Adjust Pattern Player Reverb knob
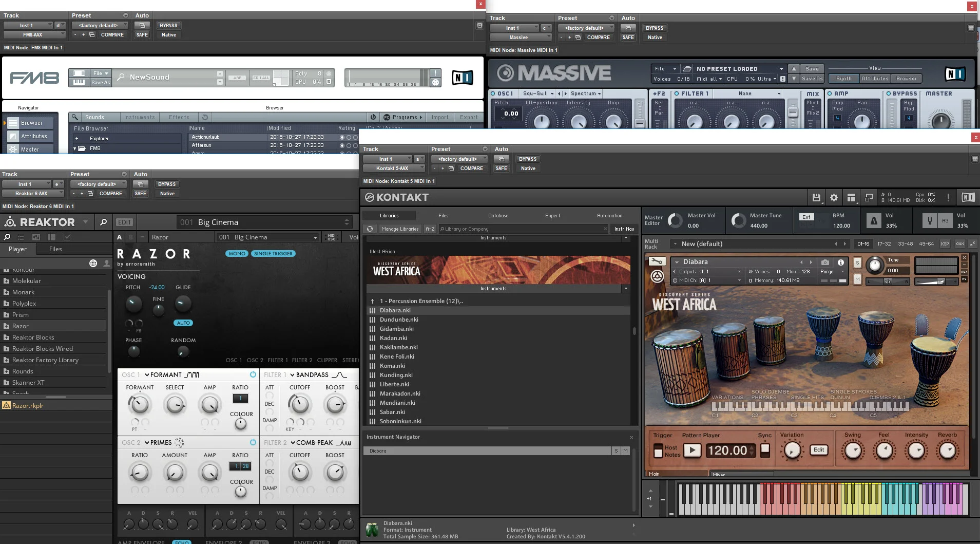 (947, 451)
